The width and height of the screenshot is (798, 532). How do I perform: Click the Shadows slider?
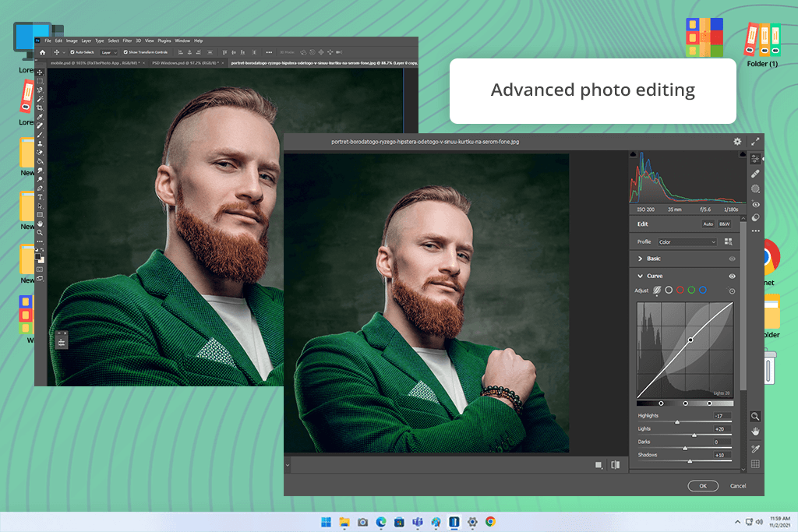[684, 461]
